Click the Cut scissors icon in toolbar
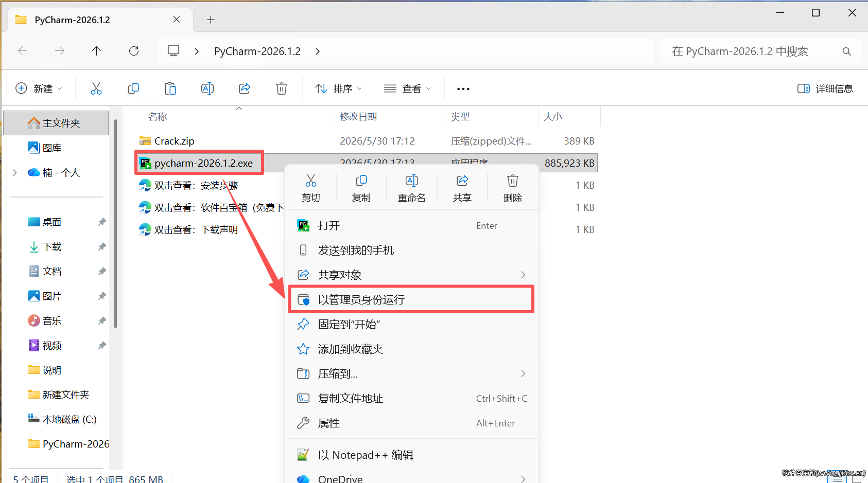Image resolution: width=868 pixels, height=483 pixels. (96, 88)
